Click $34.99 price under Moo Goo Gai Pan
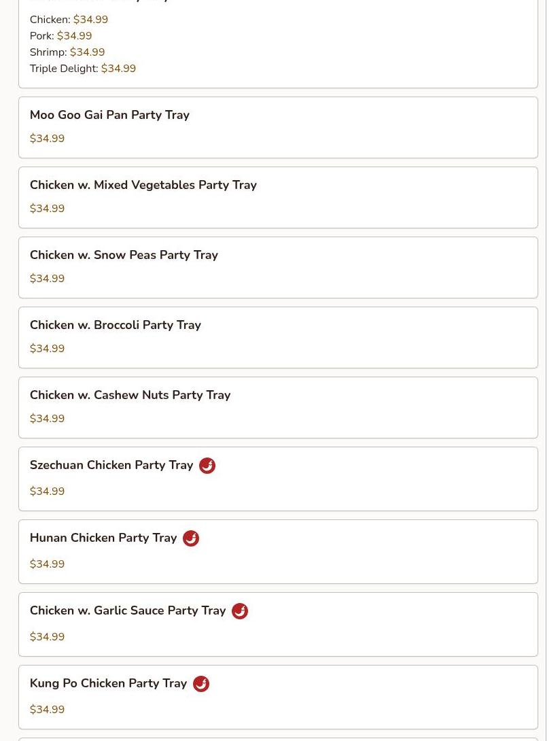Screen dimensions: 560x741 click(47, 139)
